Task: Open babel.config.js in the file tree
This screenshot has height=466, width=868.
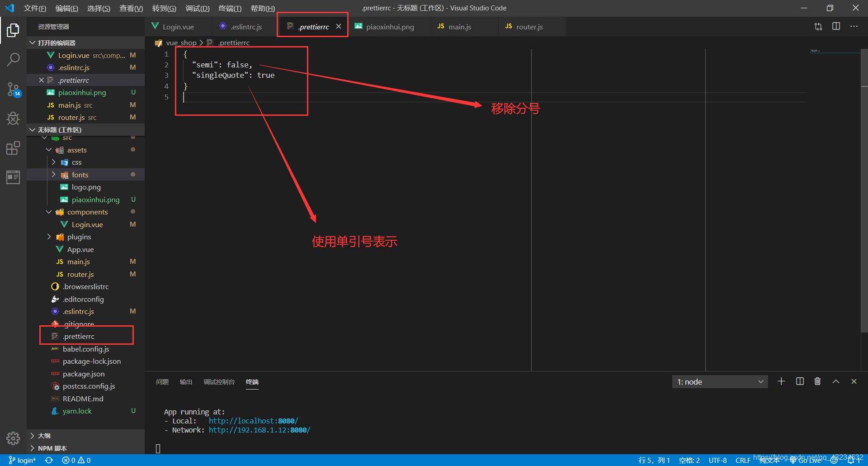Action: (x=86, y=349)
